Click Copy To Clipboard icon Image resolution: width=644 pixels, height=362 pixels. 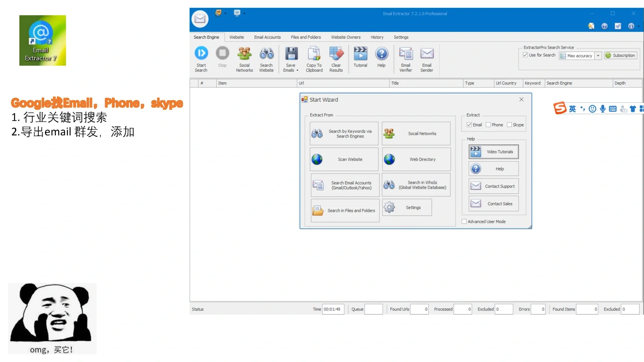314,54
